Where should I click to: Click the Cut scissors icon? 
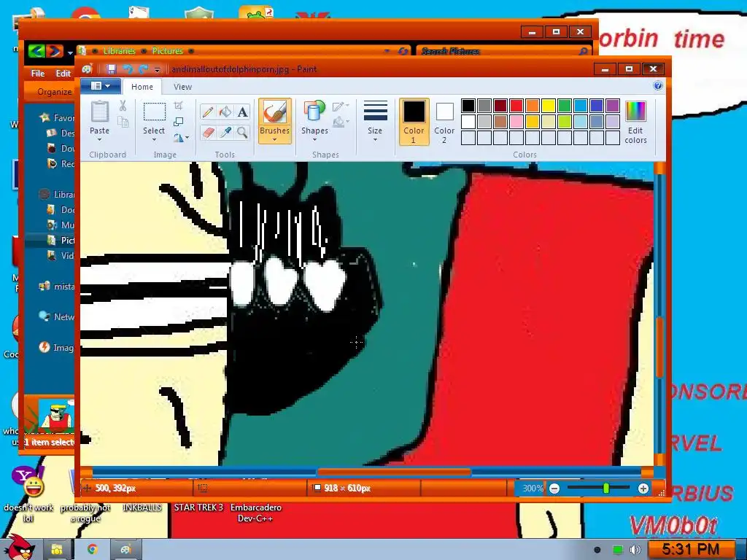click(x=123, y=106)
